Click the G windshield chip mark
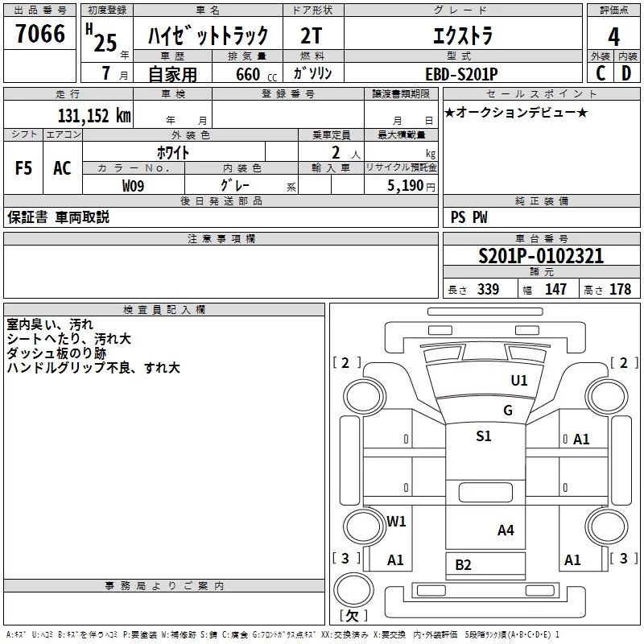The height and width of the screenshot is (644, 644). [508, 410]
